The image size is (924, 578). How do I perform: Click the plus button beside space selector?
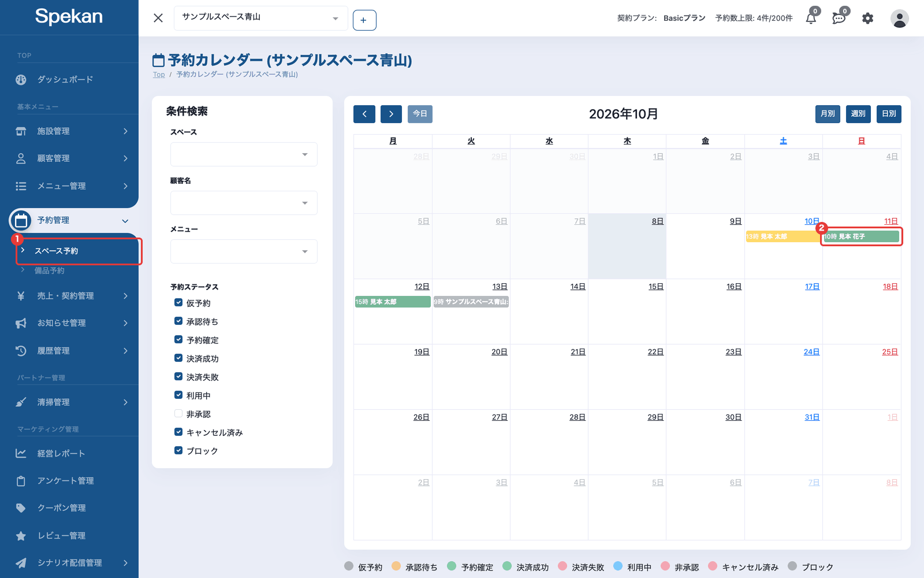click(x=364, y=20)
